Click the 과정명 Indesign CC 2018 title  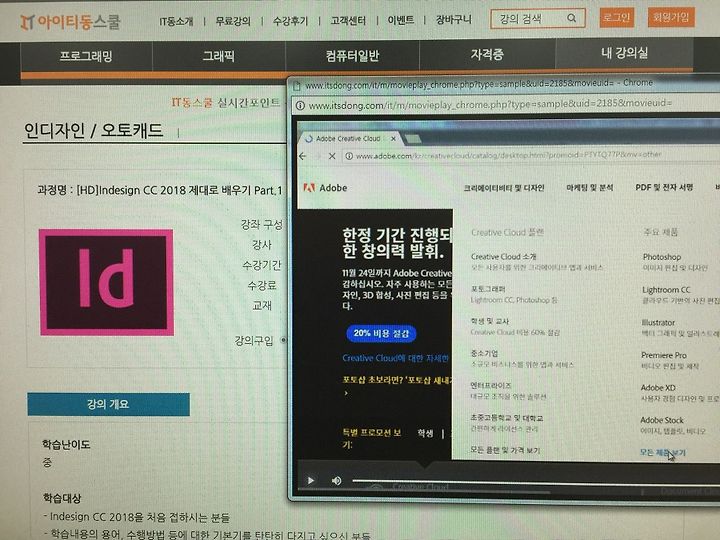(160, 190)
